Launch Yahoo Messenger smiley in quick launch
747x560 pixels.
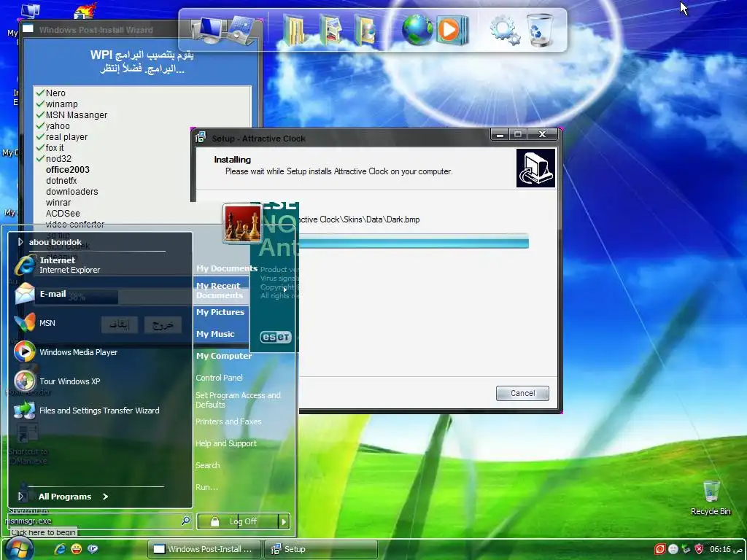pos(76,549)
